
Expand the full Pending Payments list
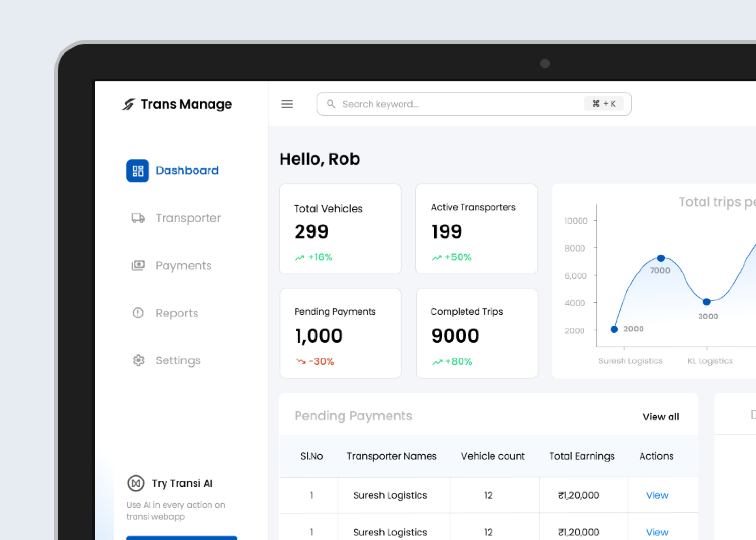pos(660,416)
